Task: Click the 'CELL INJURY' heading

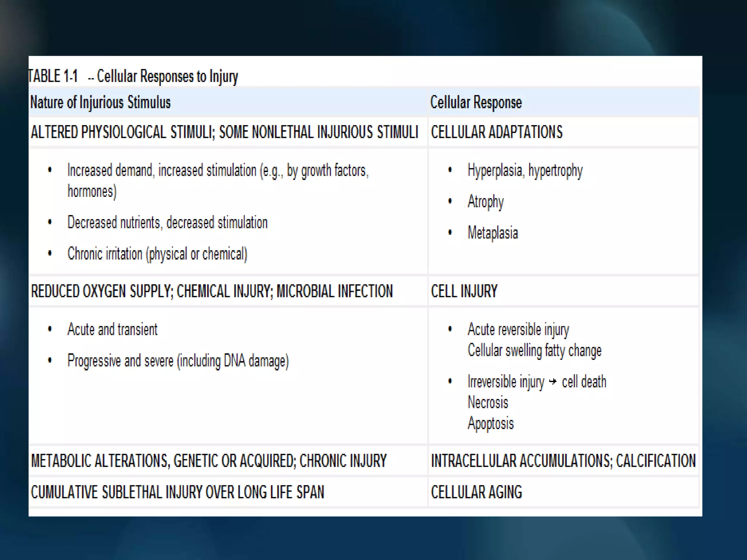Action: 464,291
